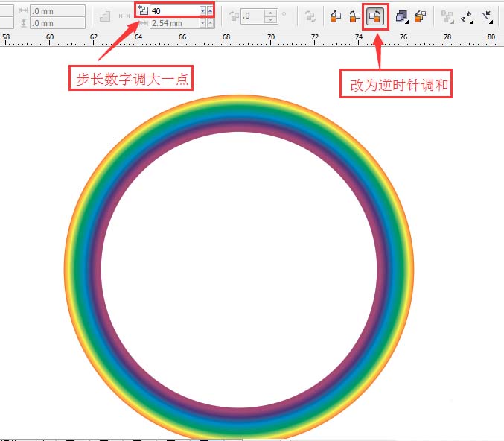Click the object height .0 mm field

(58, 23)
